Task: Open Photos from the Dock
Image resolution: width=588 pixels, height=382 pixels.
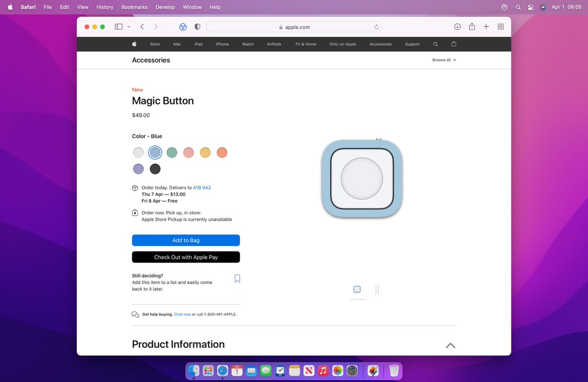Action: [x=338, y=371]
